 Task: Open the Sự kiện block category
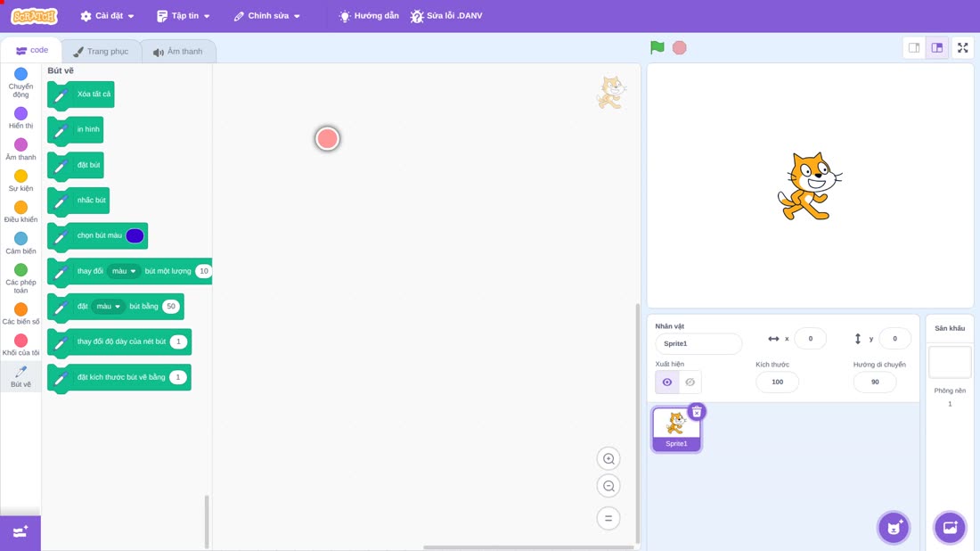tap(20, 181)
